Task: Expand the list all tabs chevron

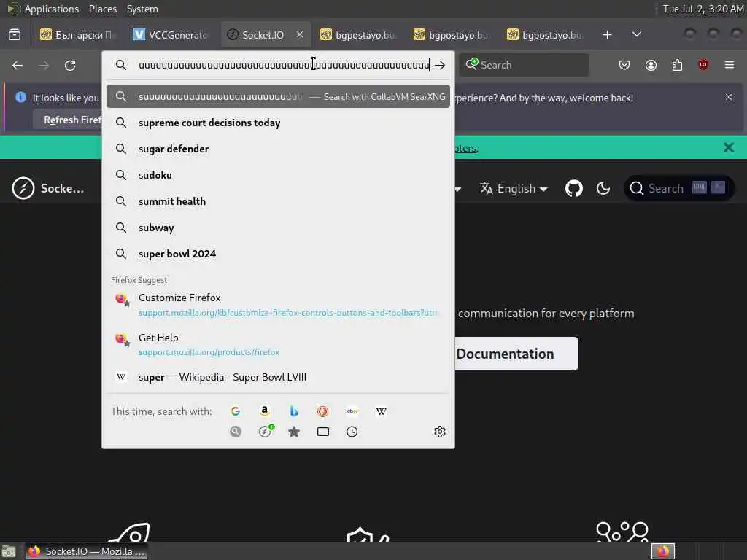Action: [x=636, y=34]
